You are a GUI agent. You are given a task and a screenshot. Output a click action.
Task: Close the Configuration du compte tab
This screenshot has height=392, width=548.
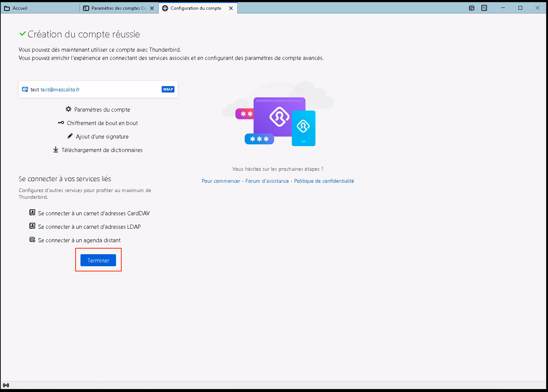(231, 8)
